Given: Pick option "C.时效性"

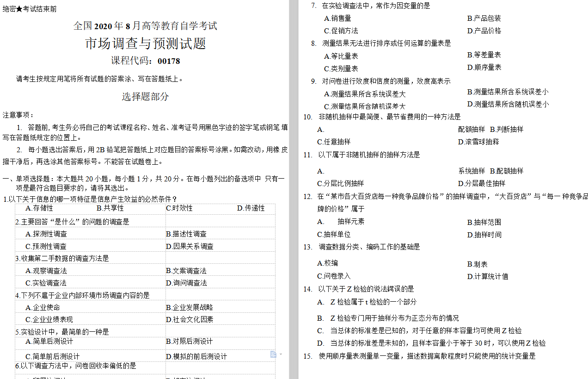Looking at the screenshot, I should click(179, 208).
